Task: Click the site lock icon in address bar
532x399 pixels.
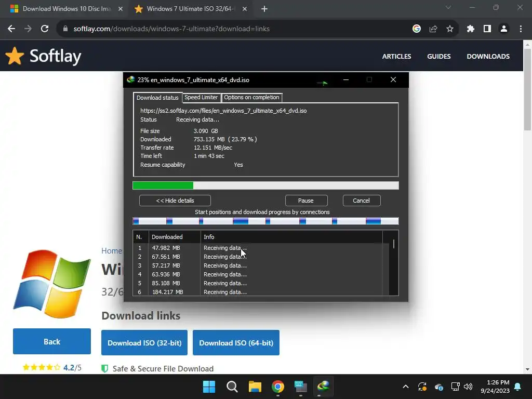Action: [65, 29]
